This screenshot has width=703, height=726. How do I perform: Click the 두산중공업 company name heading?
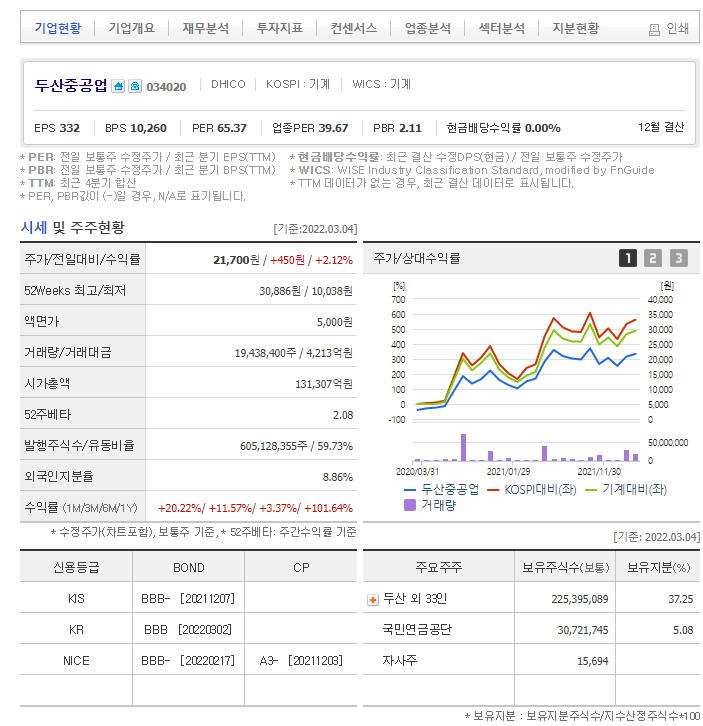pyautogui.click(x=71, y=85)
